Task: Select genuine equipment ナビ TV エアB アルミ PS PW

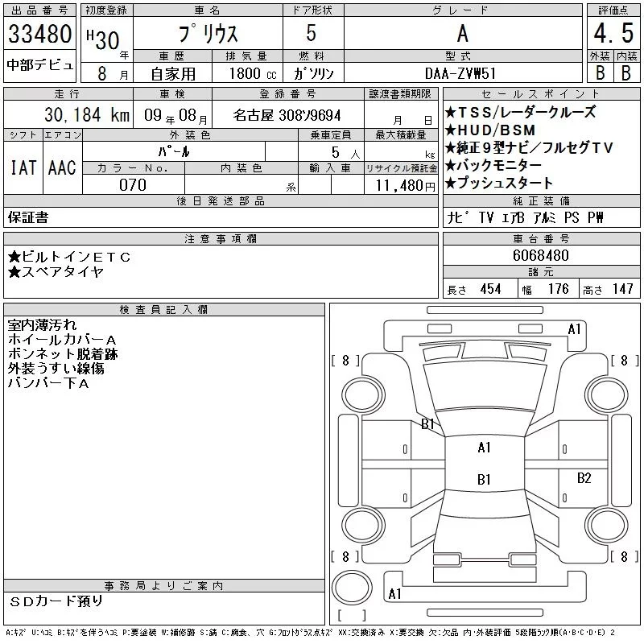Action: tap(526, 217)
